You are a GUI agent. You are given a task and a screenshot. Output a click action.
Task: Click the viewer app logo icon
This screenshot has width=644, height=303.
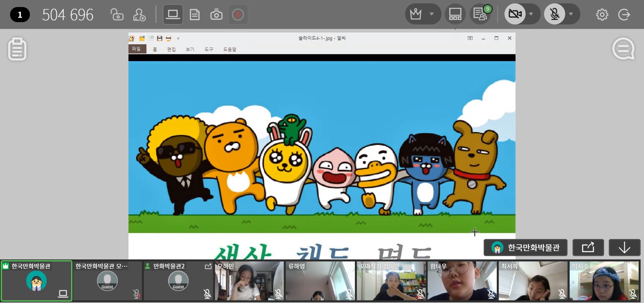click(x=131, y=38)
